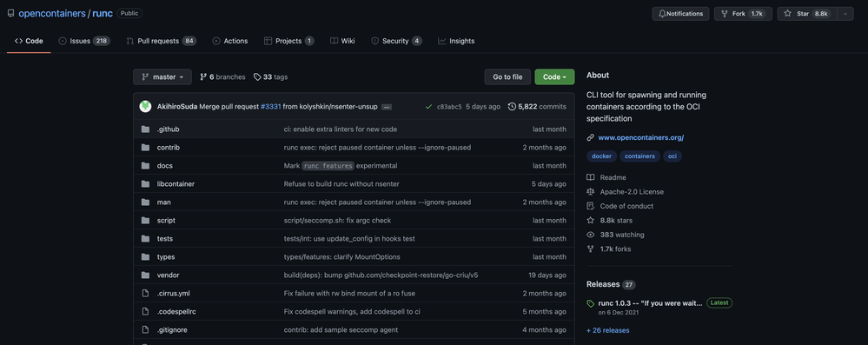Open the runc 1.0.3 latest release
Viewport: 868px width, 345px height.
(650, 303)
